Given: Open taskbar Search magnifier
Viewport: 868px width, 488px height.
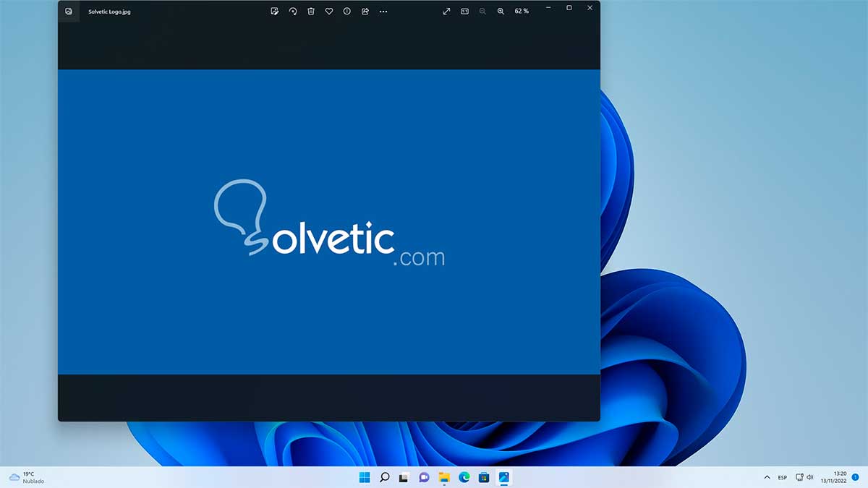Looking at the screenshot, I should [385, 477].
